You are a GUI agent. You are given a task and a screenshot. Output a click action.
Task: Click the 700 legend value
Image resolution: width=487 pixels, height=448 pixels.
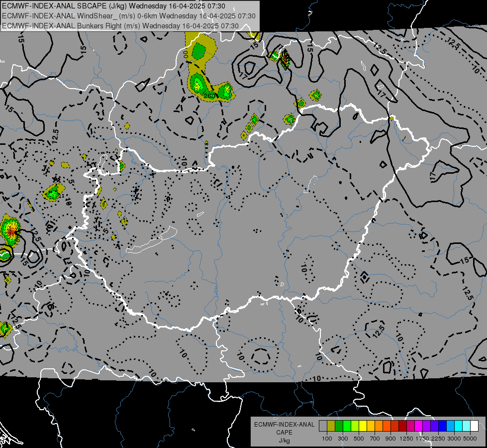pos(375,439)
